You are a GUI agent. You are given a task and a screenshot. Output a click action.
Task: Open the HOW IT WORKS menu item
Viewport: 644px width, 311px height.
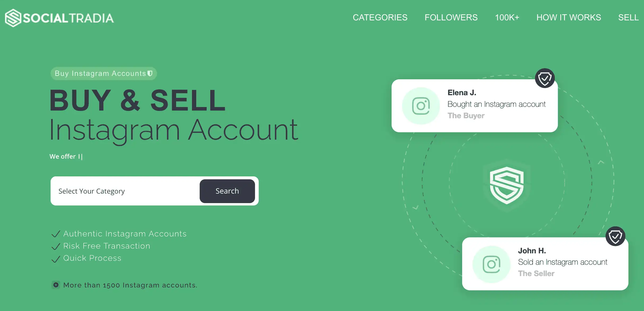[x=569, y=17]
